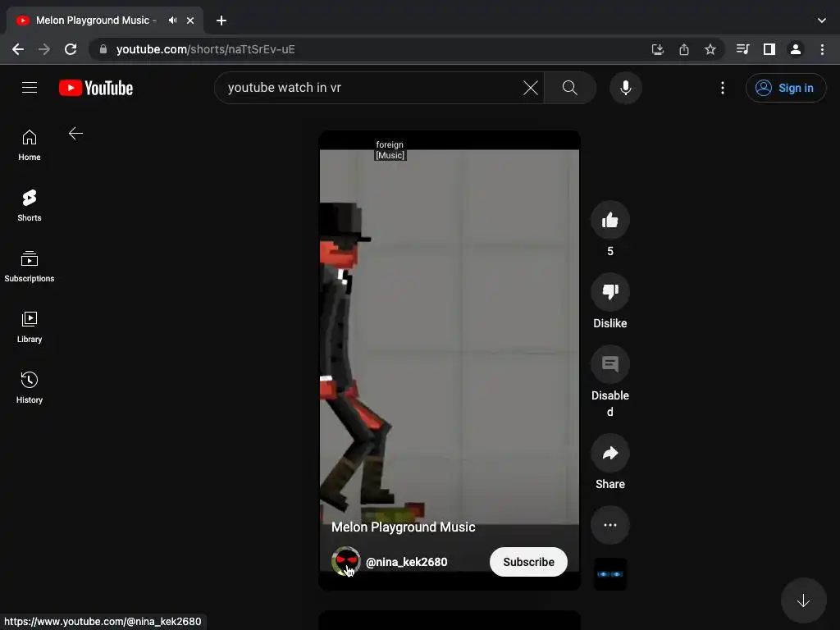Image resolution: width=840 pixels, height=630 pixels.
Task: Open YouTube settings three-dot menu
Action: click(722, 88)
